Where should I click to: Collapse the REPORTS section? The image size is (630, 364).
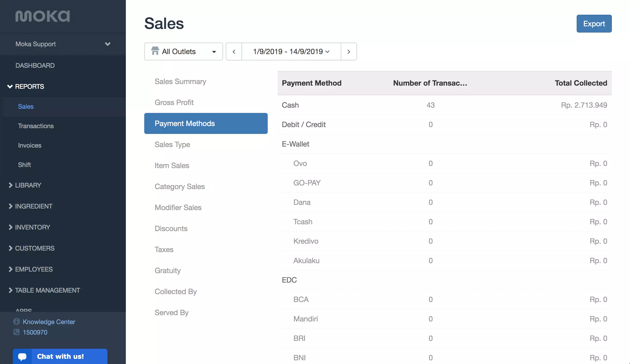pos(26,86)
